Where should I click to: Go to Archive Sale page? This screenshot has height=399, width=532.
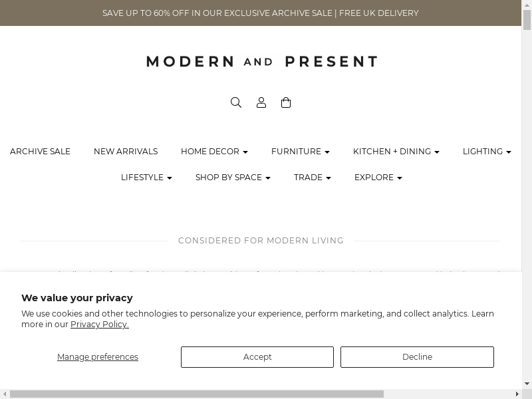pos(40,152)
